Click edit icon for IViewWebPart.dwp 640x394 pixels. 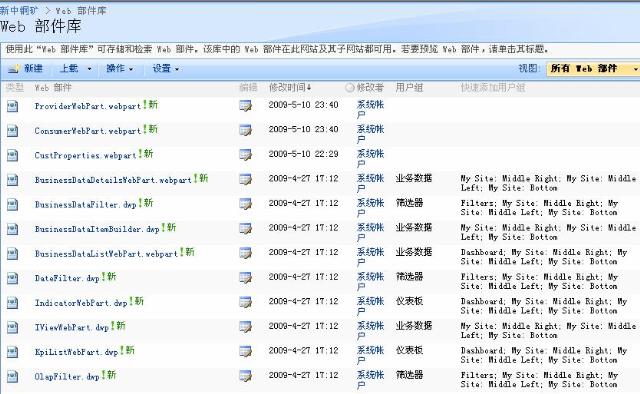[245, 327]
